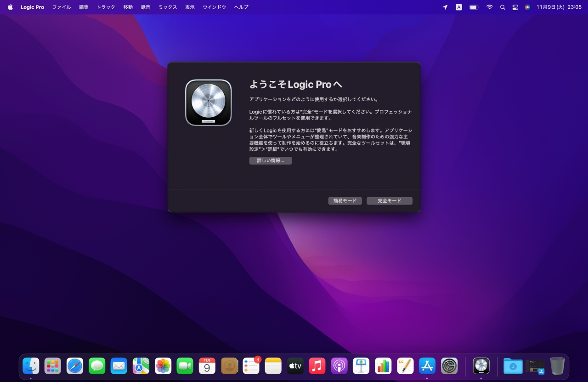
Task: Open the Trash in the Dock
Action: coord(557,366)
